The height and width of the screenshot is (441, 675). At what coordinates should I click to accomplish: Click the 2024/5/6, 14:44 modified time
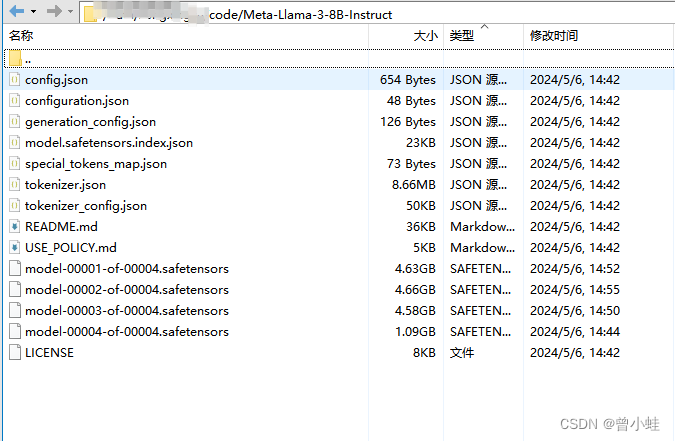575,332
